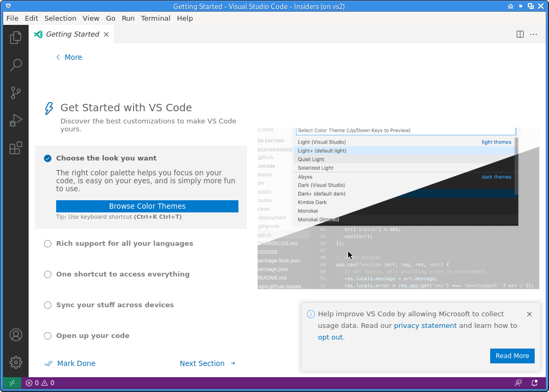Open the editor More Actions ellipsis
Screen dimensions: 549x392
tap(534, 34)
